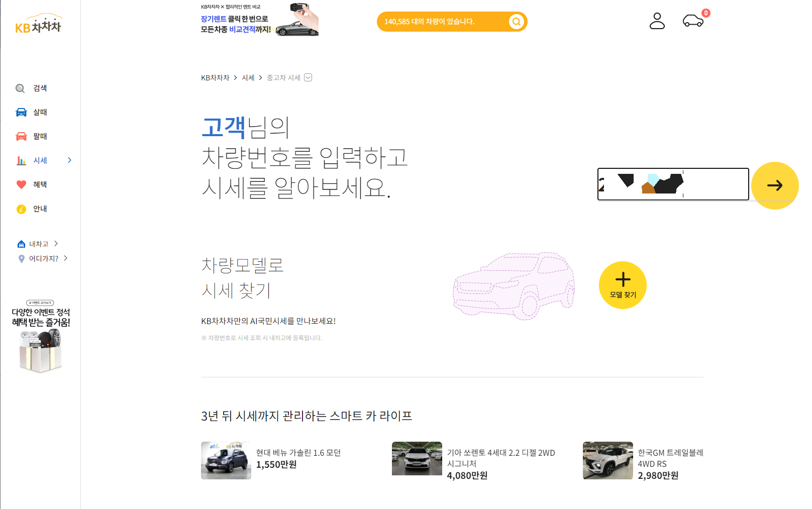Screen dimensions: 812x509
Task: Click 현대 베뉴 가솔린 1.6 모던 title
Action: pyautogui.click(x=298, y=453)
